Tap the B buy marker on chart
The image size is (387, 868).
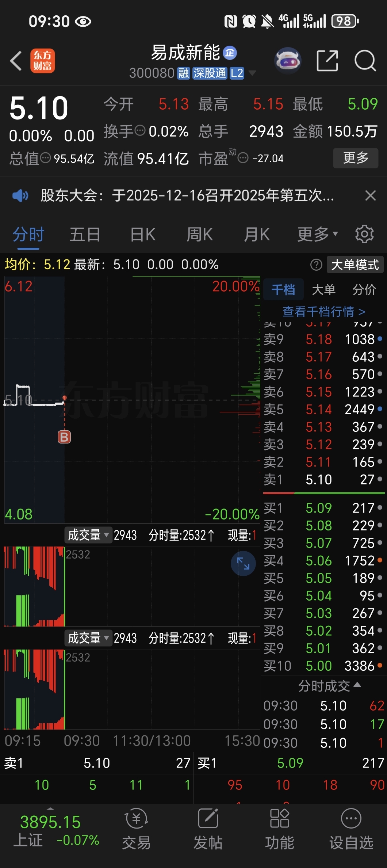64,437
